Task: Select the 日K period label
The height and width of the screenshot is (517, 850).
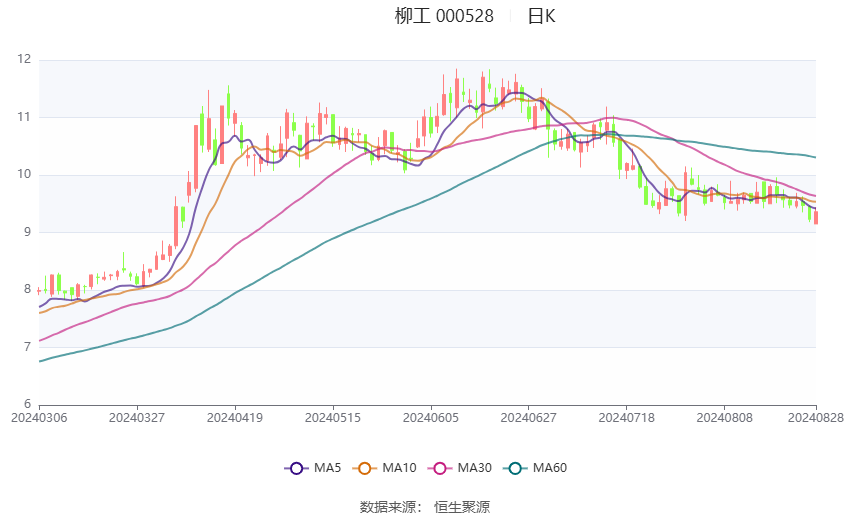Action: (541, 16)
